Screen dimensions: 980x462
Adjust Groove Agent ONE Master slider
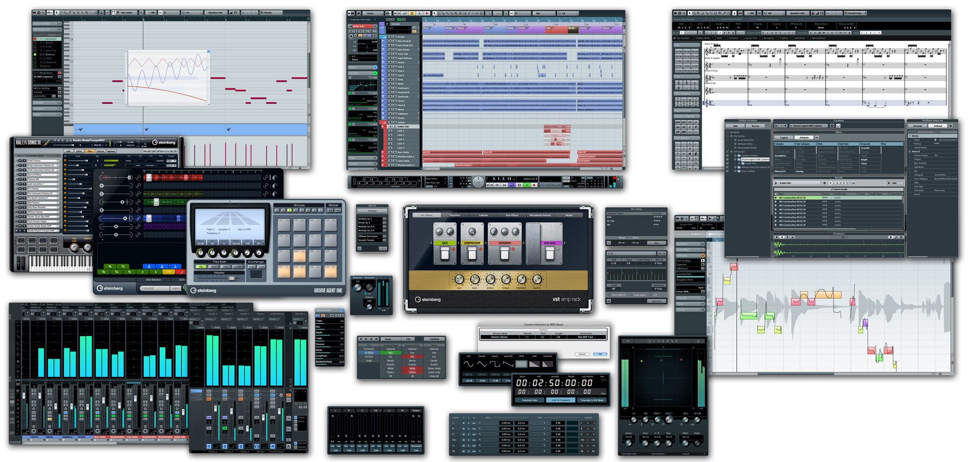pos(232,278)
